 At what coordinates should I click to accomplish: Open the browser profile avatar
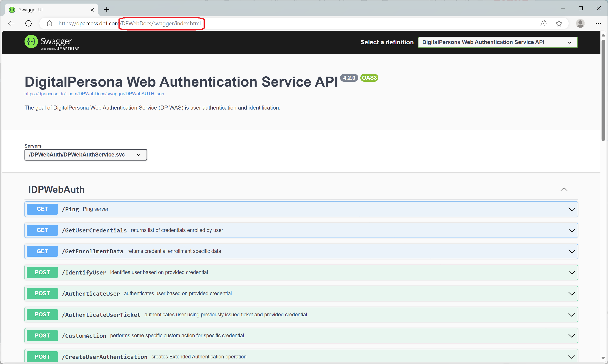(580, 23)
